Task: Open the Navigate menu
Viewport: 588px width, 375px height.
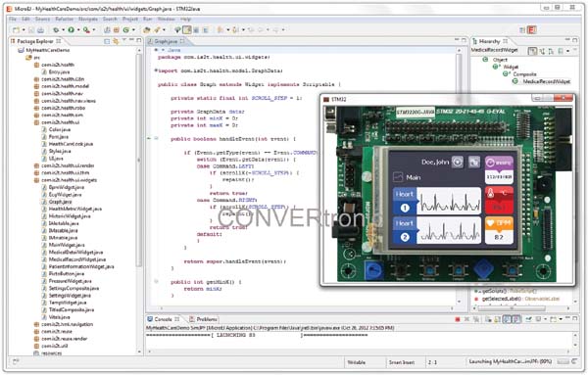Action: point(88,19)
